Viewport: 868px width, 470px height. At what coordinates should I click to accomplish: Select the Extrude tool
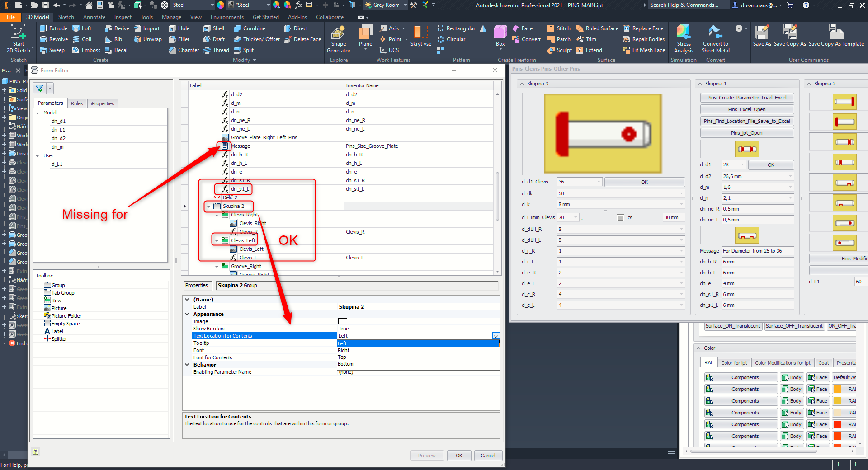53,28
